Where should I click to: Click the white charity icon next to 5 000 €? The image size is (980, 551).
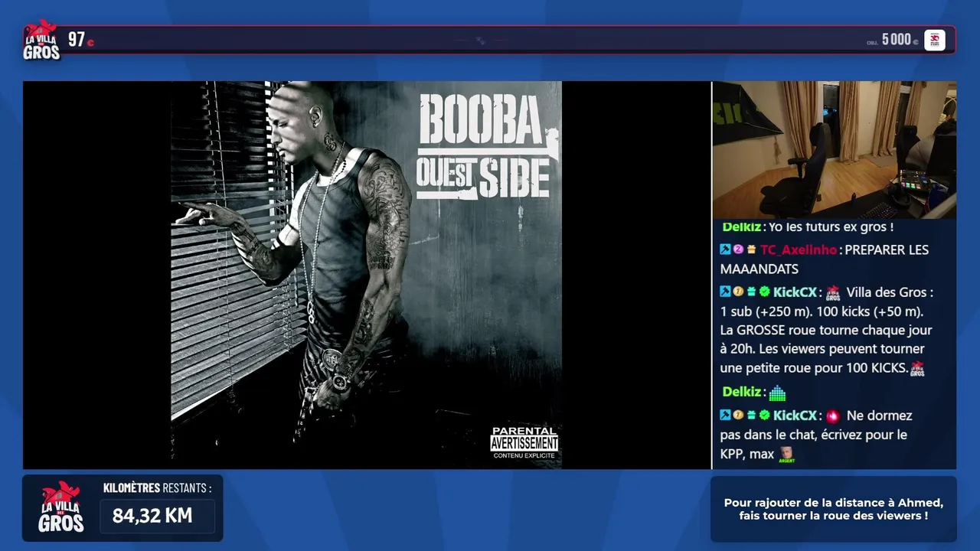coord(934,40)
